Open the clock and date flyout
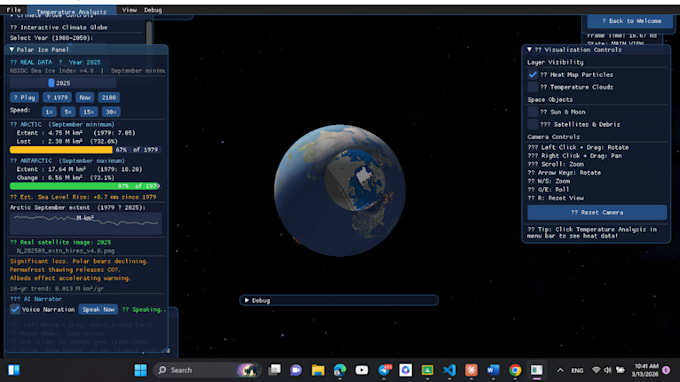The height and width of the screenshot is (382, 680). pos(644,370)
